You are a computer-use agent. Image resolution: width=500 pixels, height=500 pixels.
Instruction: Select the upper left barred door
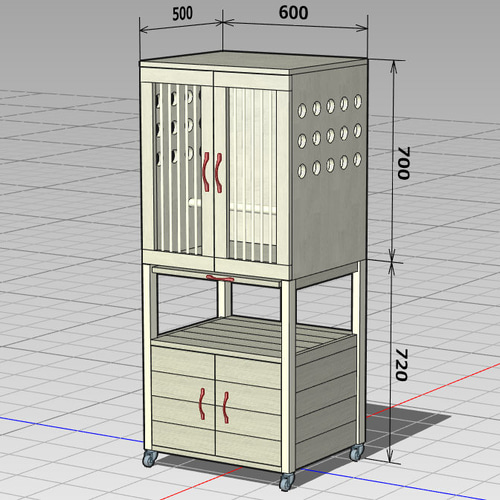point(177,169)
